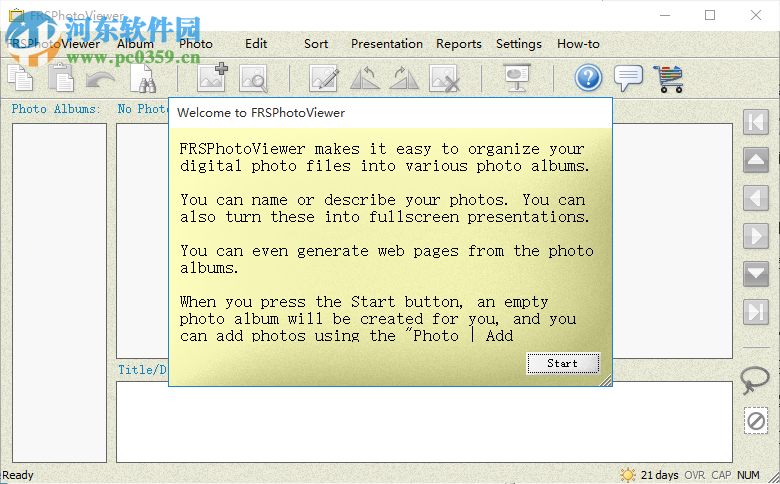Click the cancel circle-slash icon
780x484 pixels.
(x=756, y=421)
